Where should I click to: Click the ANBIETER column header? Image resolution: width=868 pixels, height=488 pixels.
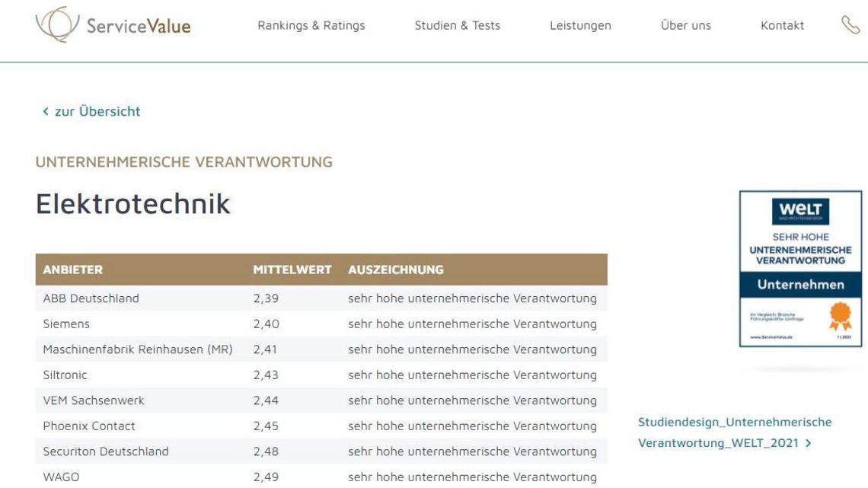(72, 270)
